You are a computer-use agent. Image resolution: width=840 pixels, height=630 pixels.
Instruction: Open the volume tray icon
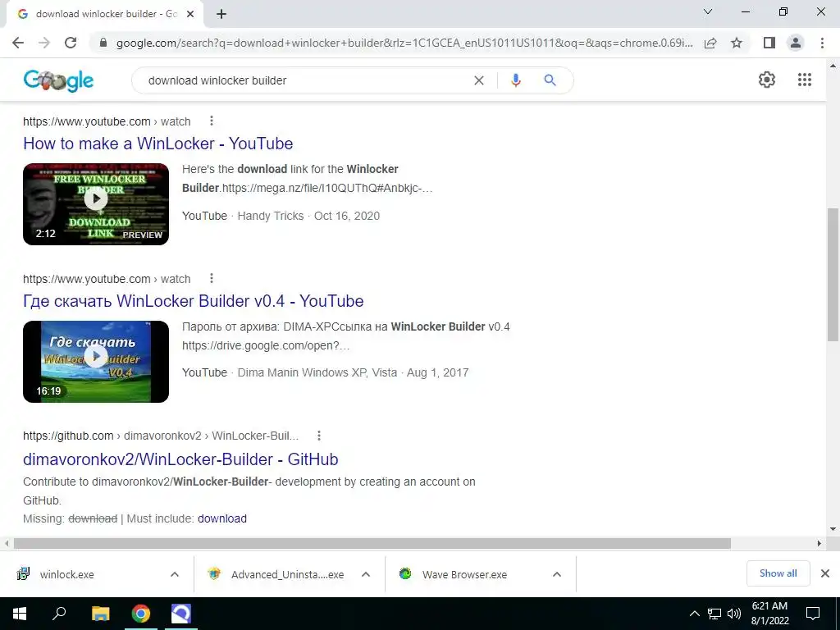[734, 614]
